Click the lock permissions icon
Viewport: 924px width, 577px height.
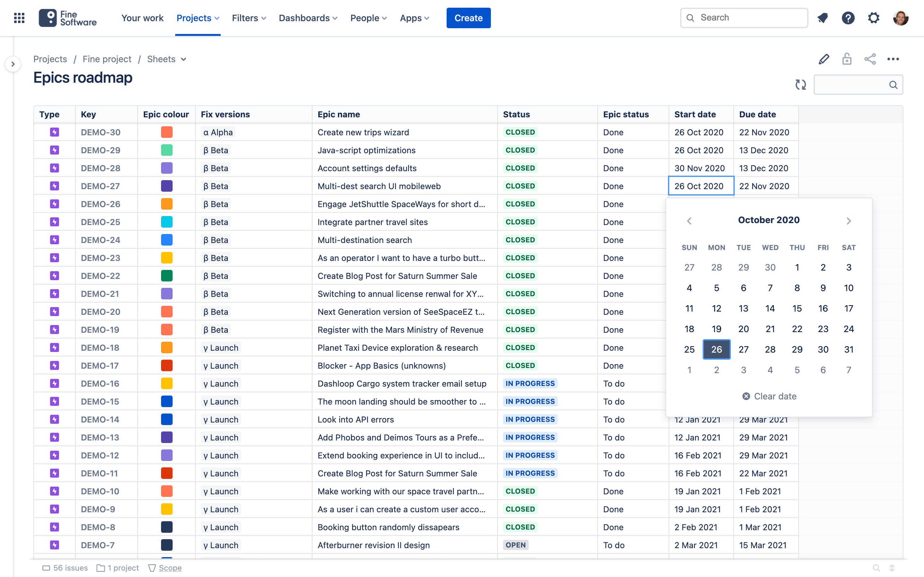tap(847, 59)
